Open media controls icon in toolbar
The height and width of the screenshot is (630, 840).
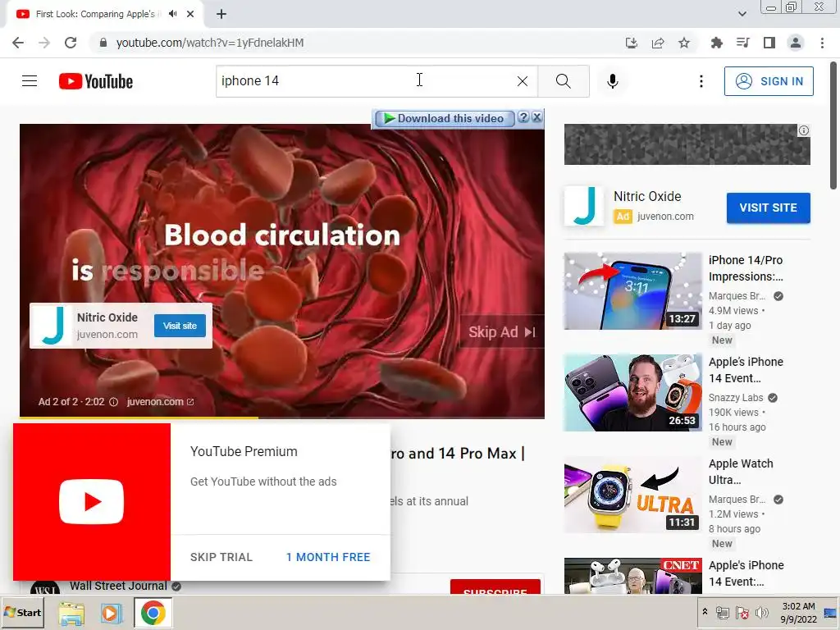tap(743, 43)
